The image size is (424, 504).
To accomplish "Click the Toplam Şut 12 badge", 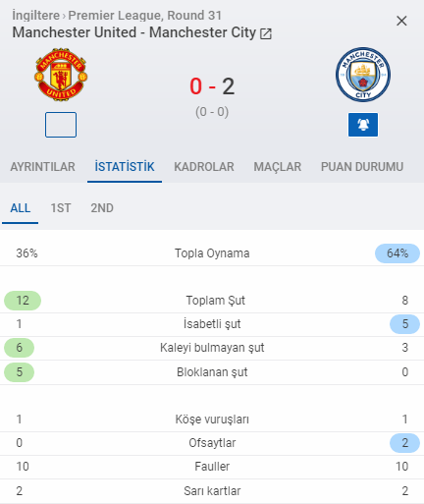I will click(23, 301).
